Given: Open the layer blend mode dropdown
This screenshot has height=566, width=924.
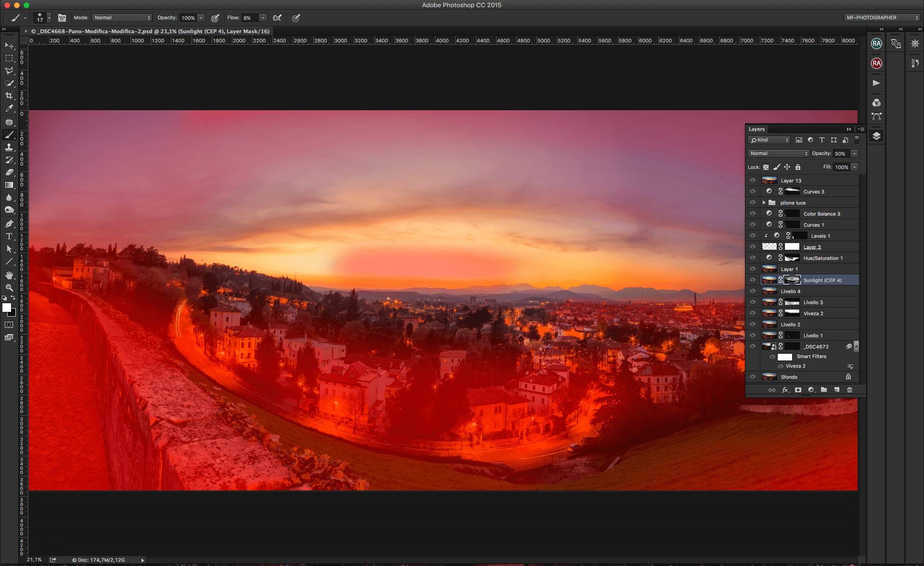Looking at the screenshot, I should pyautogui.click(x=778, y=154).
